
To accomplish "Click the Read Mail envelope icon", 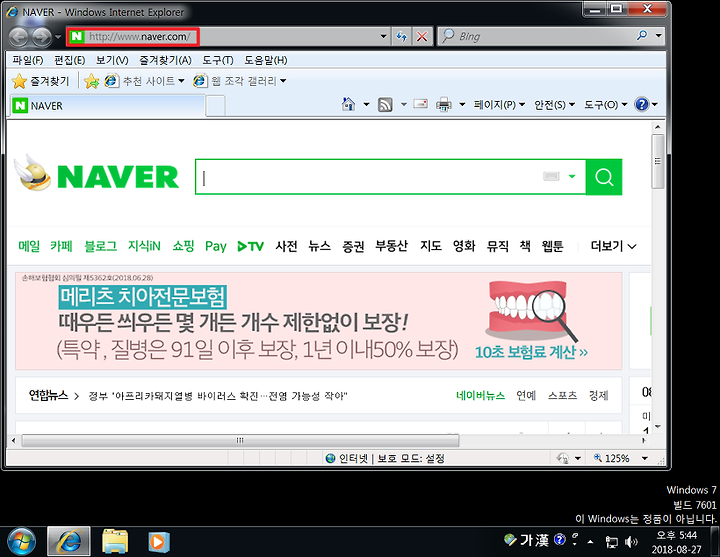I will [421, 105].
